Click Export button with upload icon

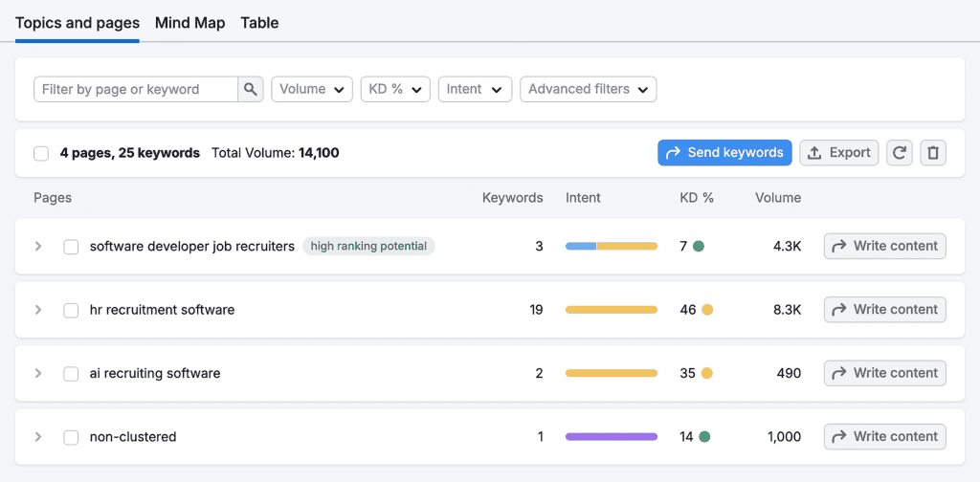pyautogui.click(x=838, y=153)
